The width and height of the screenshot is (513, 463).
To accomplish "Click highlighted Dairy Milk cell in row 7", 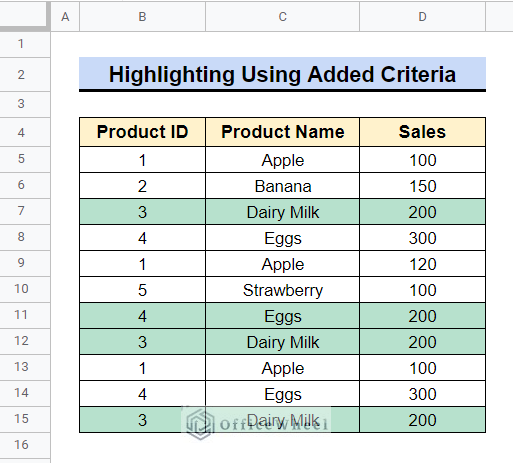I will click(x=282, y=212).
